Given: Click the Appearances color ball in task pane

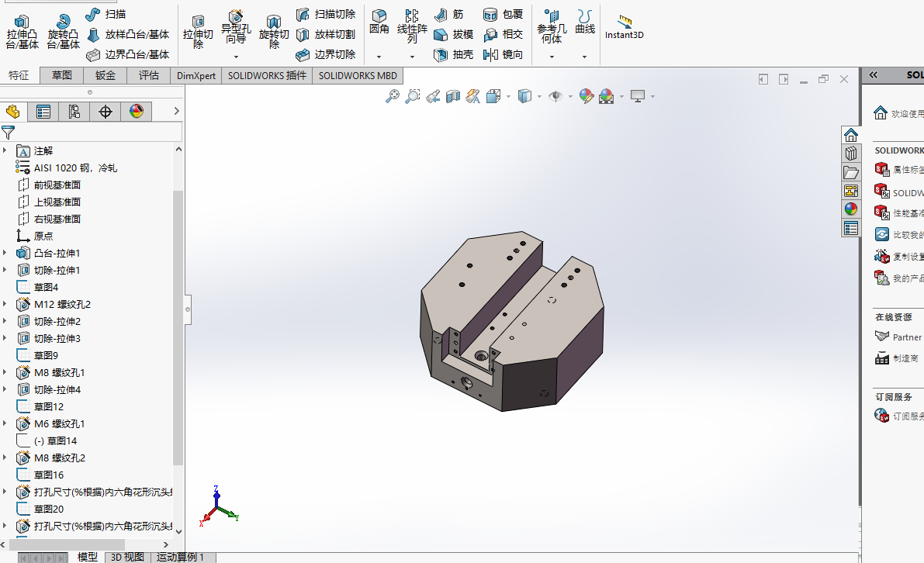Looking at the screenshot, I should (851, 209).
